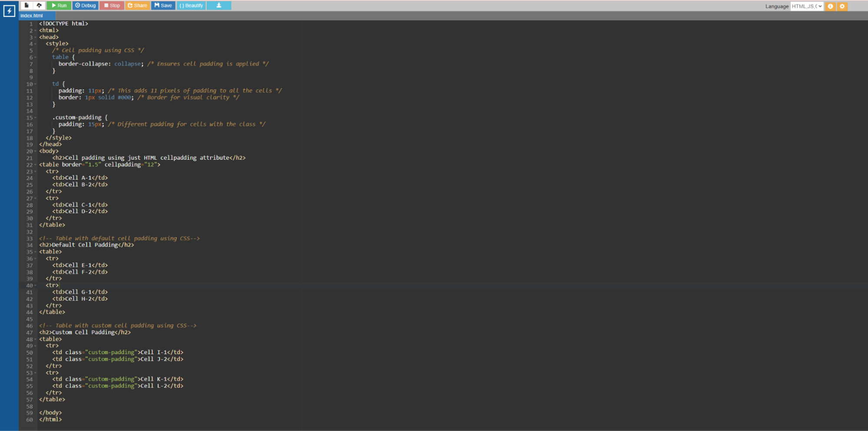Open the settings gear icon

pos(842,6)
